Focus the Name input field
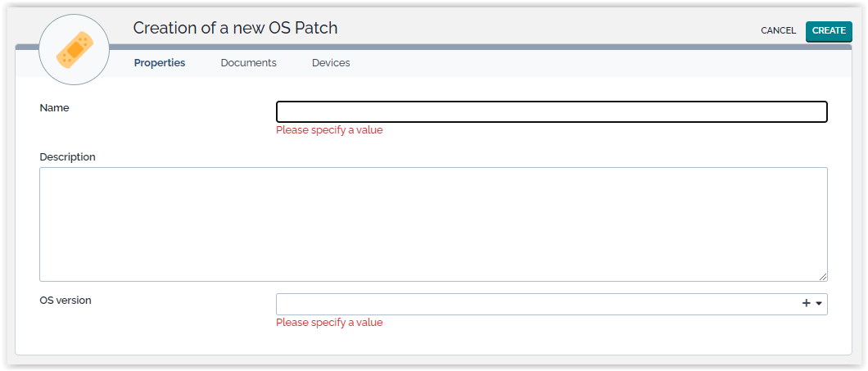 [551, 111]
